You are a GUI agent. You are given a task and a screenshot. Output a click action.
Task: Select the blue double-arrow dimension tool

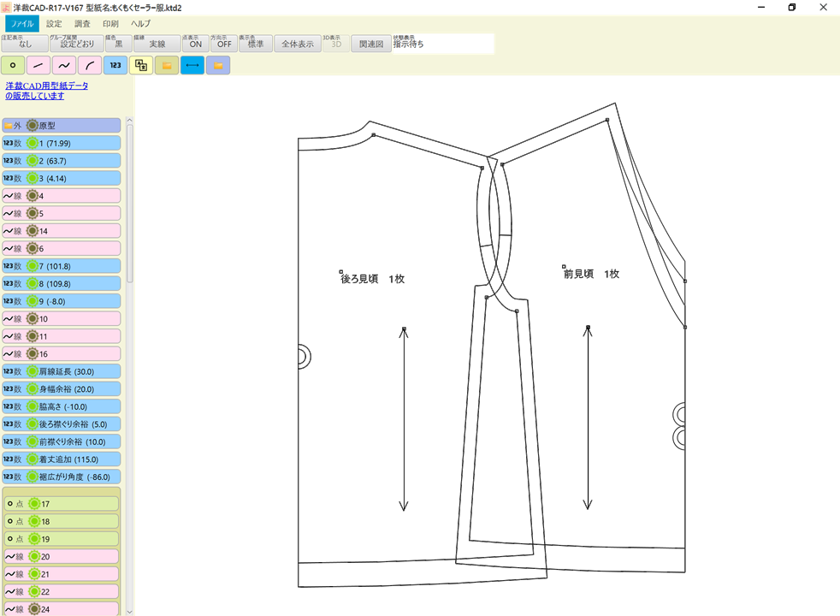192,65
